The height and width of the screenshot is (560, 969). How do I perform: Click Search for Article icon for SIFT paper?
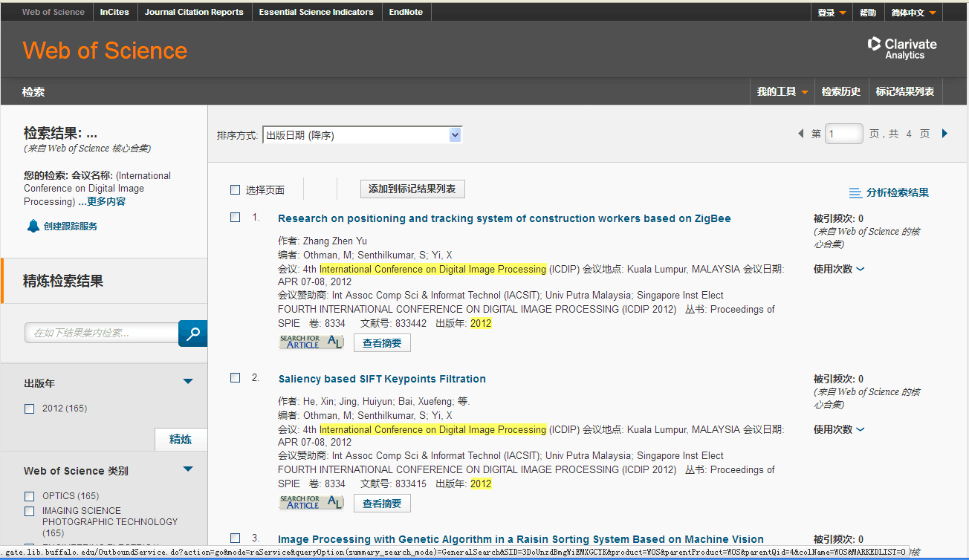point(311,503)
